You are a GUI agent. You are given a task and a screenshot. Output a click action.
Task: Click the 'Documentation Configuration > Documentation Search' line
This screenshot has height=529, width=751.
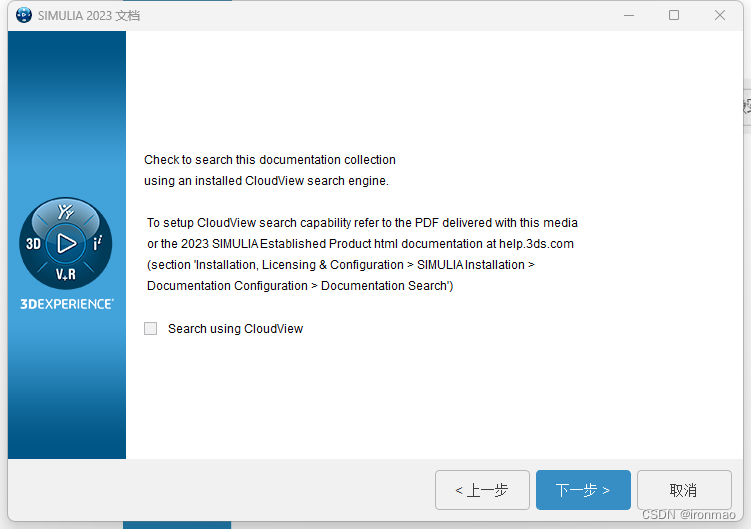pyautogui.click(x=300, y=286)
